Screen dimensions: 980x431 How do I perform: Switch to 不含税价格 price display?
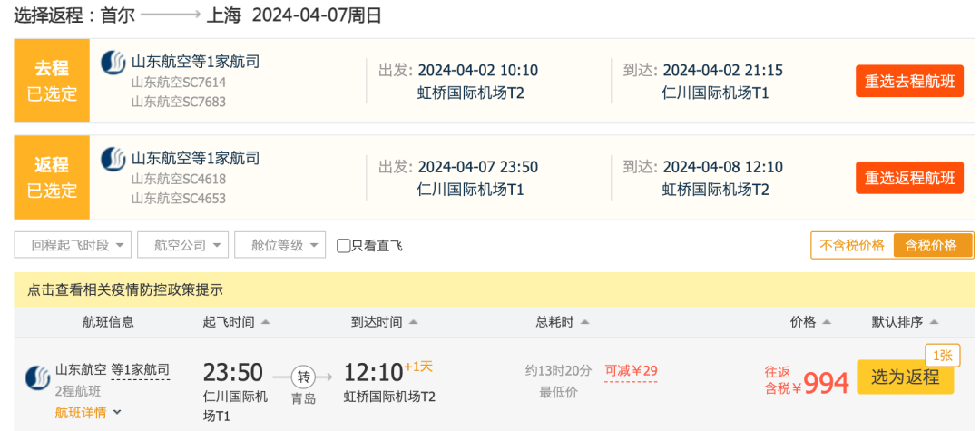click(x=852, y=245)
